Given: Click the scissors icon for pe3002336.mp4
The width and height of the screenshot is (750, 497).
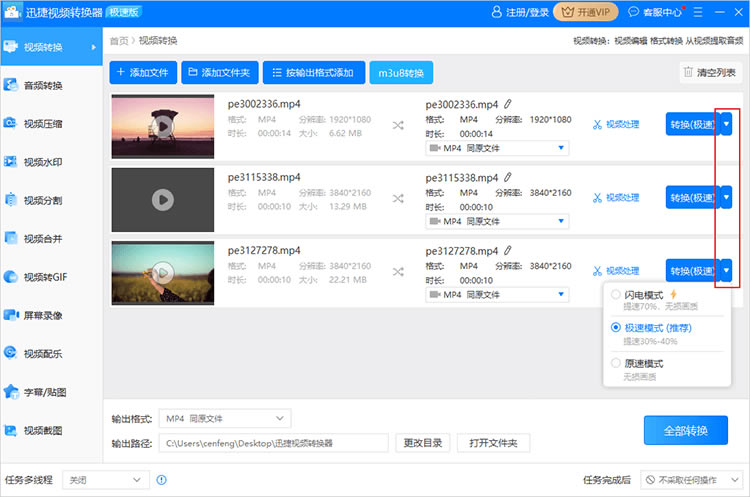Looking at the screenshot, I should tap(598, 125).
